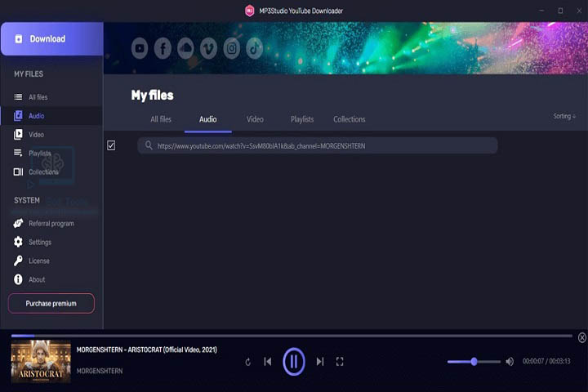The image size is (588, 392).
Task: Switch to Collections tab
Action: tap(350, 119)
